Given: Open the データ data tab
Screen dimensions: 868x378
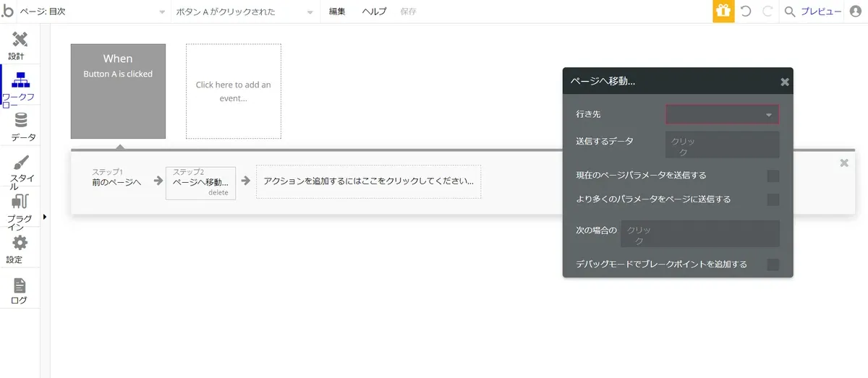Looking at the screenshot, I should (20, 126).
